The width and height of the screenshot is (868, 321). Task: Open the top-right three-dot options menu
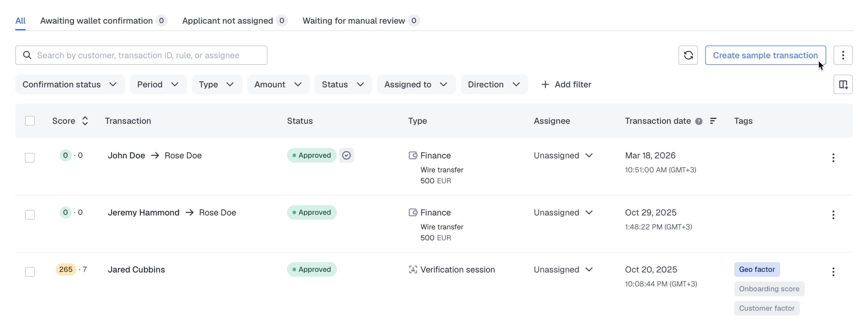842,55
